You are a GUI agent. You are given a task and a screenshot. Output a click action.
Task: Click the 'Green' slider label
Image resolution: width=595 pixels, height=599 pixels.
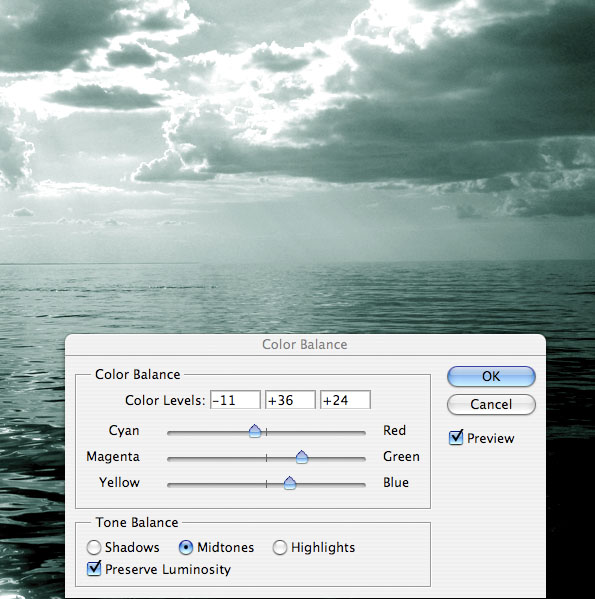(401, 457)
